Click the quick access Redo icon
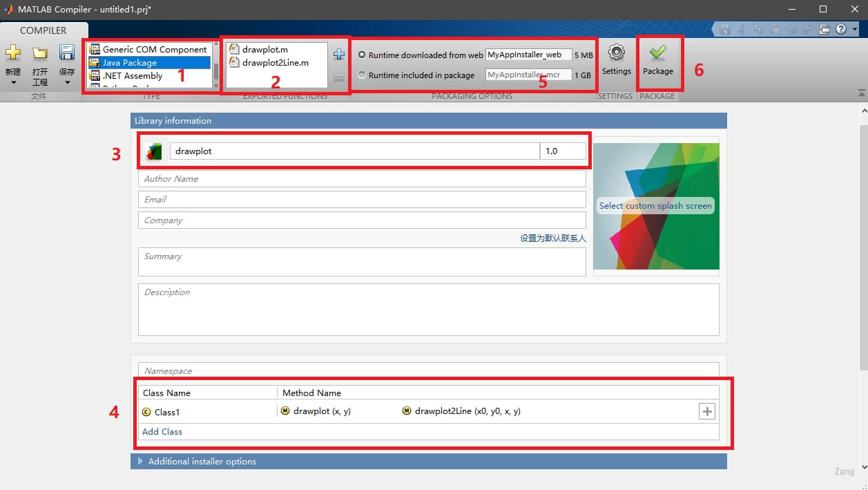Screen dimensions: 868x490 click(x=809, y=30)
